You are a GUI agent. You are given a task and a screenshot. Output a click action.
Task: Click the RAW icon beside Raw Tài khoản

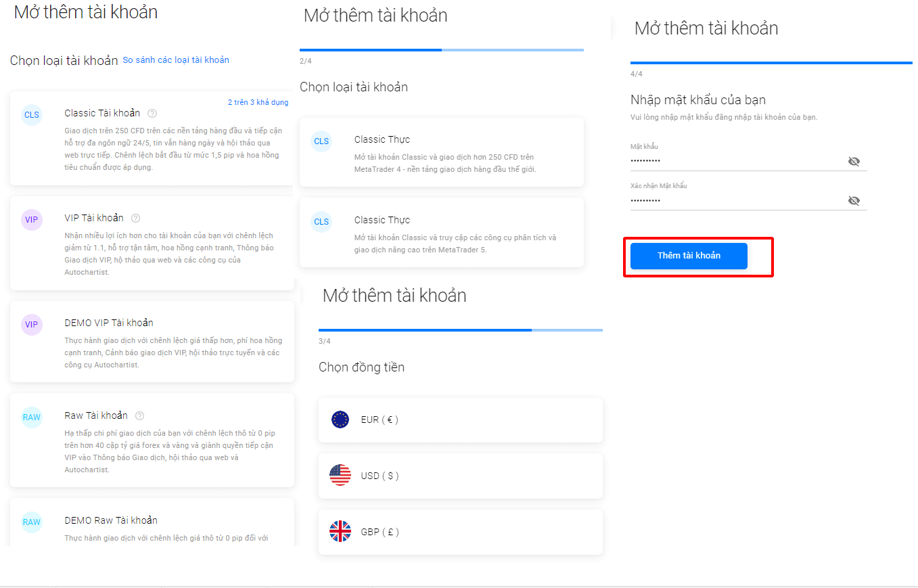(32, 417)
